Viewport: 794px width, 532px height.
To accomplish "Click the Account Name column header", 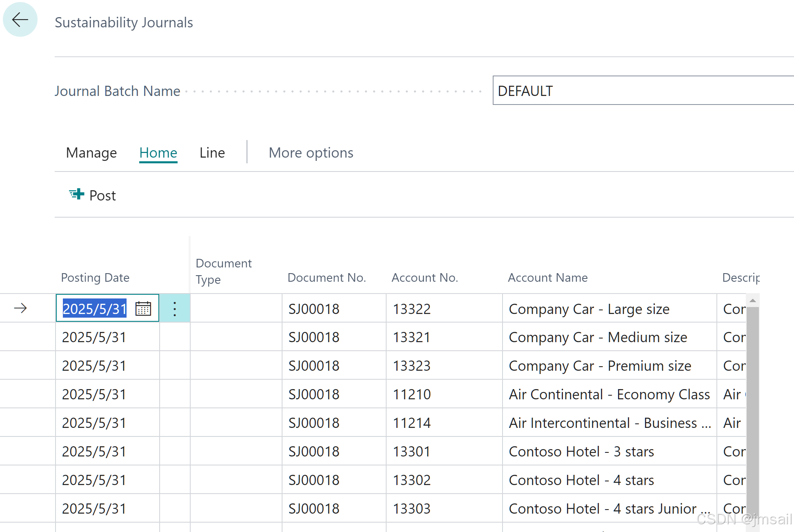I will [x=548, y=278].
